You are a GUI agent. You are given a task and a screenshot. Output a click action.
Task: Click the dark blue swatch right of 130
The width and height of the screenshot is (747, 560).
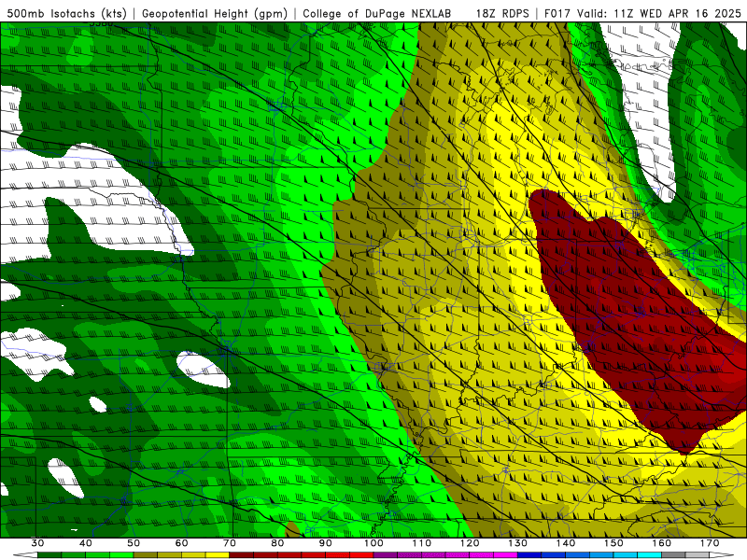click(529, 555)
